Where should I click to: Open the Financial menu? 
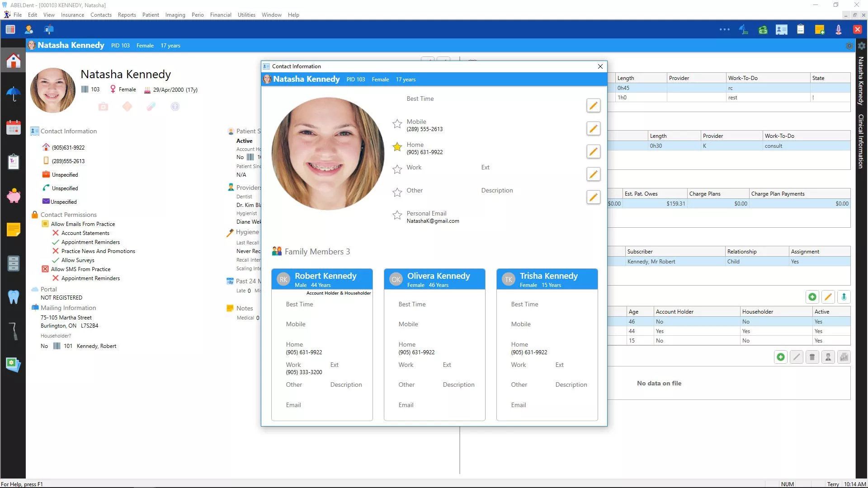pyautogui.click(x=221, y=15)
